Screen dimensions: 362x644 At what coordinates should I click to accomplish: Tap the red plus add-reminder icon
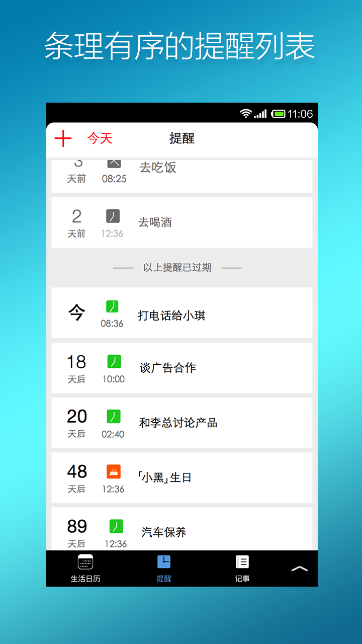click(x=63, y=138)
